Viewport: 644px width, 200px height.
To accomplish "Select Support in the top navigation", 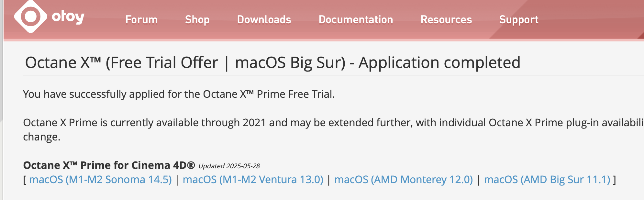I will pos(519,20).
